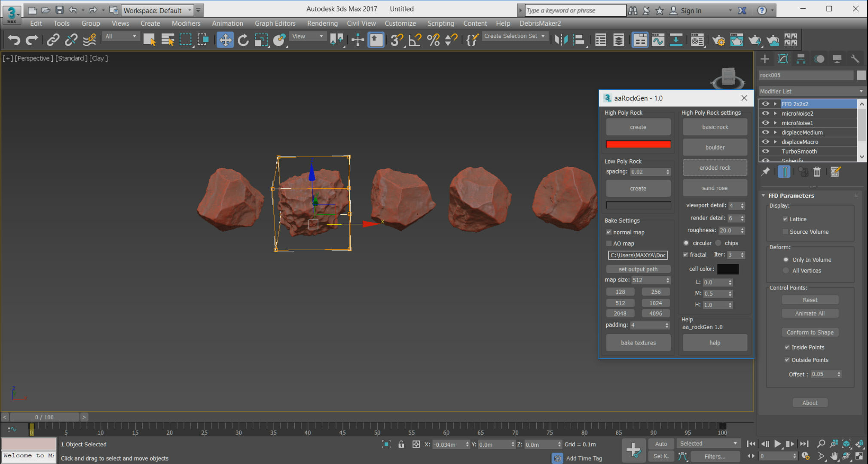Open the Modifier List dropdown
The width and height of the screenshot is (868, 464).
[812, 91]
